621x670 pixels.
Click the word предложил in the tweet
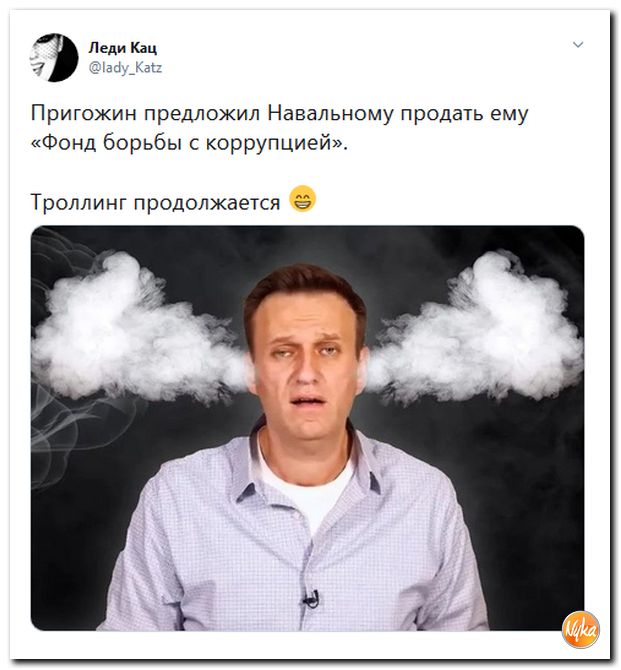202,114
